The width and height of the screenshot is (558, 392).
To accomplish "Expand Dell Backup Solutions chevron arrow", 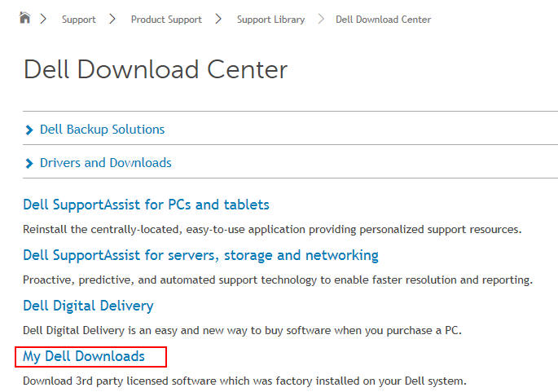I will pos(29,130).
